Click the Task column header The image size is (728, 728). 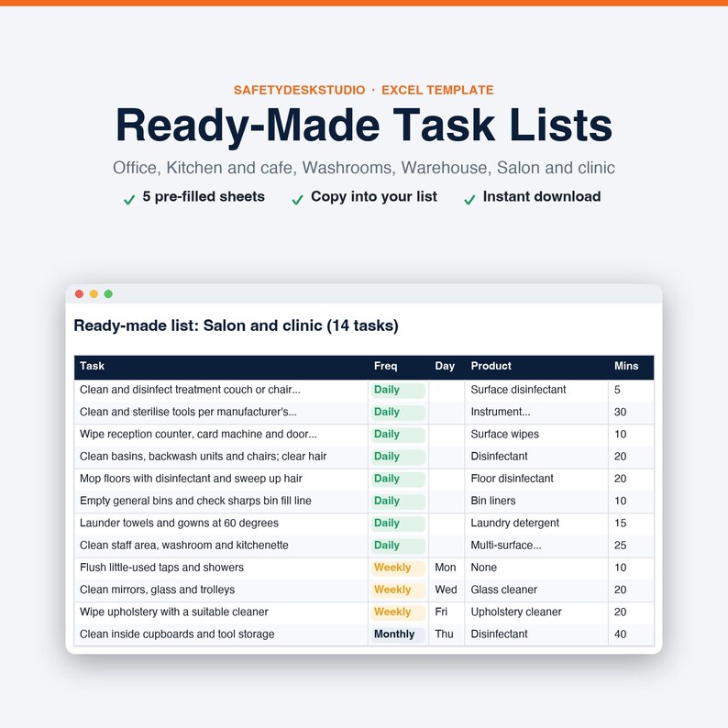[x=92, y=366]
